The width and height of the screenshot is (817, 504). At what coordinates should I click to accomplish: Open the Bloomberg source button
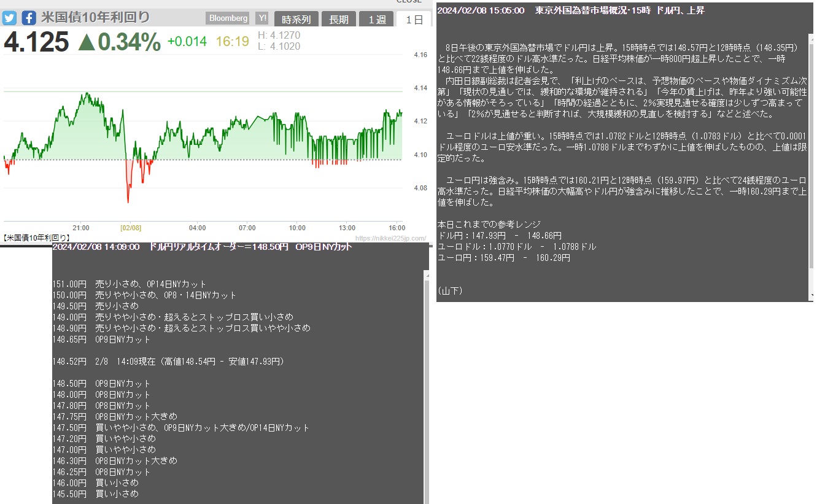tap(228, 18)
